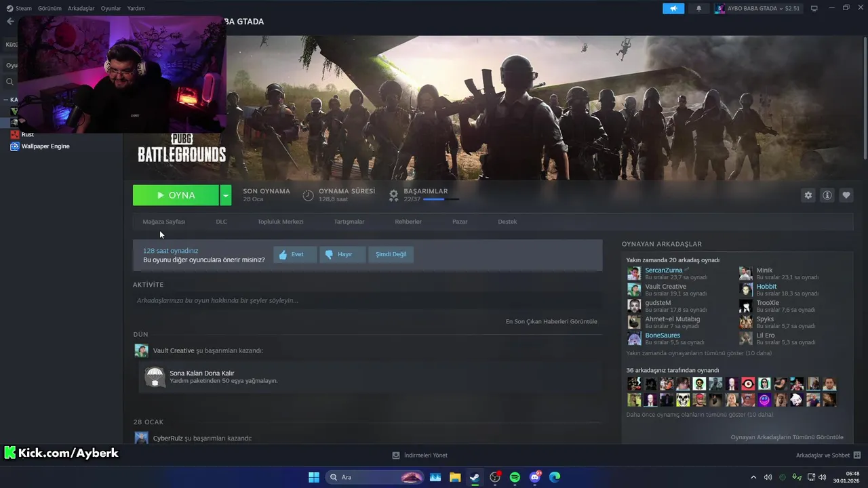Select Wallpaper Engine in the library list

click(45, 146)
